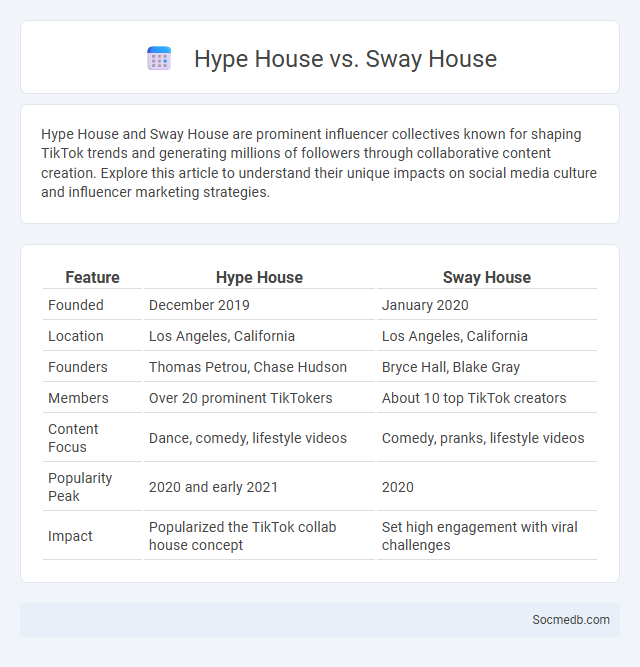Click 'Bryce Hall, Blake Gray' cell
The image size is (640, 667).
tap(451, 367)
